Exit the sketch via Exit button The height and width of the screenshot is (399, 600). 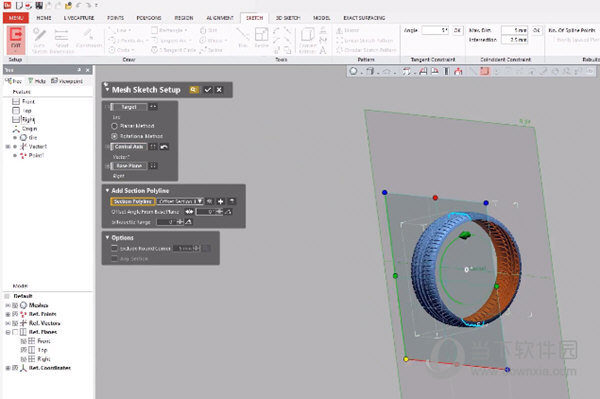click(x=16, y=40)
